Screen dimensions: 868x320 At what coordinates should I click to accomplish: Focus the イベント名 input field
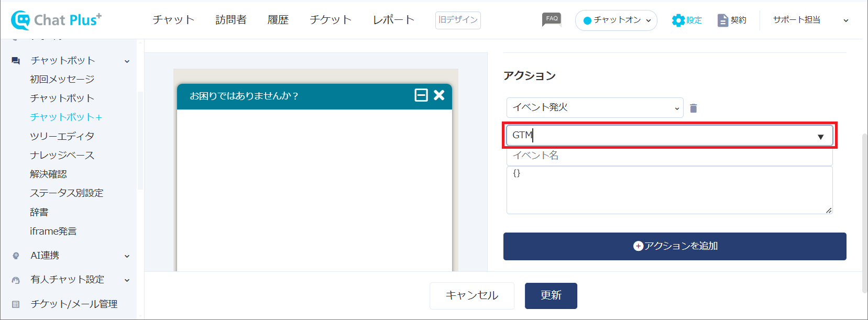(669, 156)
